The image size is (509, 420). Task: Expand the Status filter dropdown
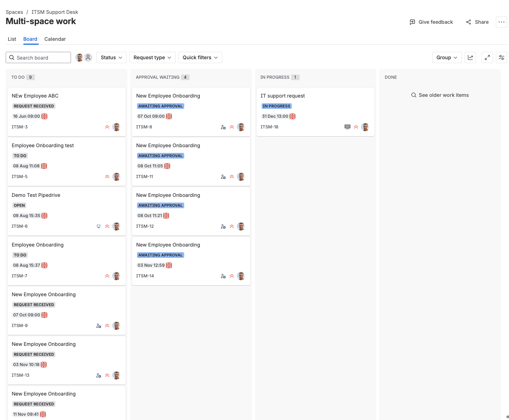[111, 57]
